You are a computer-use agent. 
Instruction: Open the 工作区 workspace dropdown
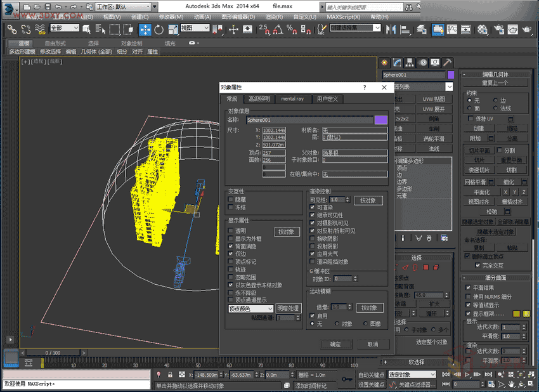pos(123,6)
